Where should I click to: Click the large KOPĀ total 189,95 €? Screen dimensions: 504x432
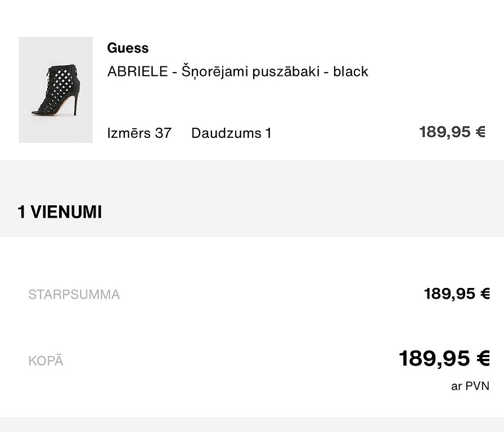pos(444,358)
